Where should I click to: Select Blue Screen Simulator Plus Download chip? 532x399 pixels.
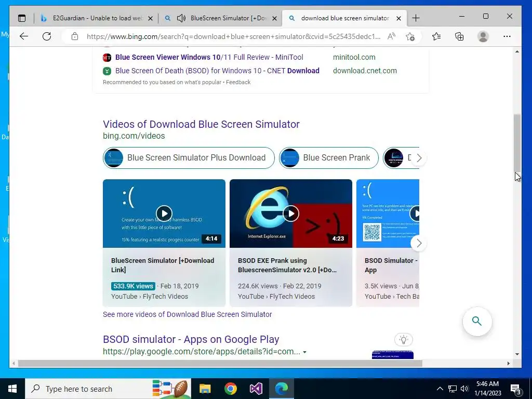click(x=189, y=158)
